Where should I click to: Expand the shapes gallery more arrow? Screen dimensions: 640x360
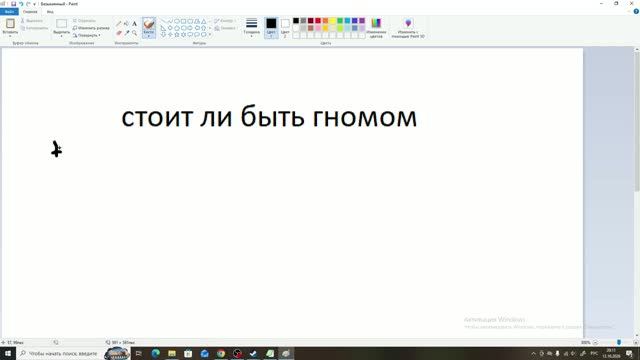(210, 35)
